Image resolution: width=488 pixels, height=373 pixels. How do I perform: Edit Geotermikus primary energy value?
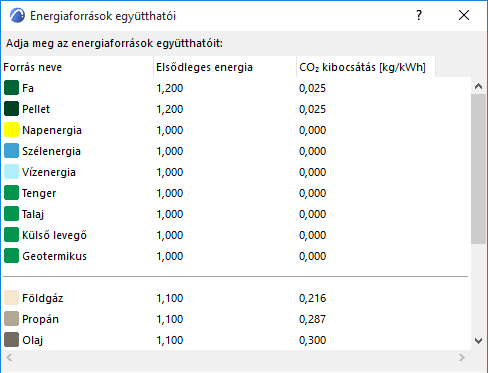(170, 256)
